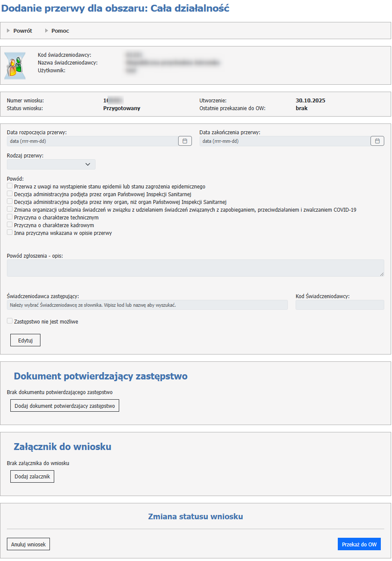Screen dimensions: 392x561
Task: Click 'Dodaj zalacznik' button
Action: pos(32,477)
